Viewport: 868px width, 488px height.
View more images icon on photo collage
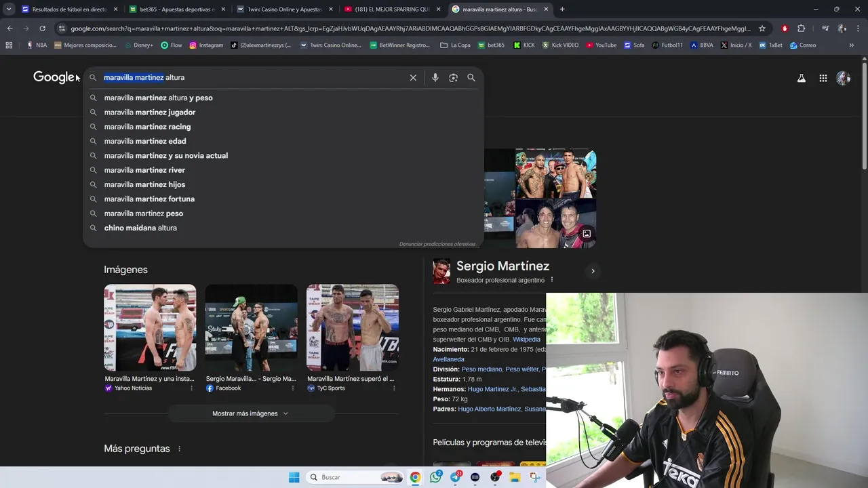[587, 234]
